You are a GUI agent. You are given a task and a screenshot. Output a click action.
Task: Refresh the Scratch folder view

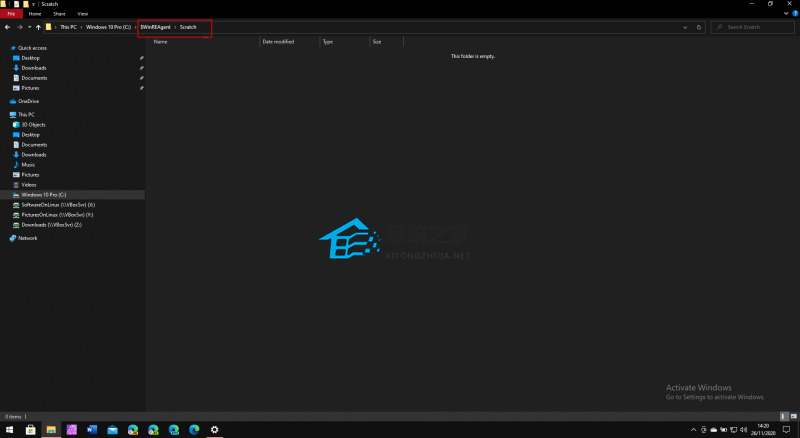click(699, 28)
